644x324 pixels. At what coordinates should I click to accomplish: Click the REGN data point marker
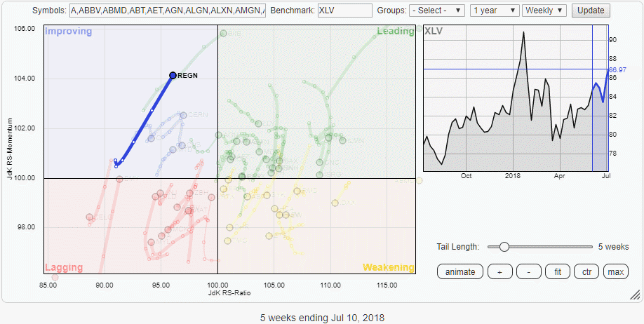point(173,75)
